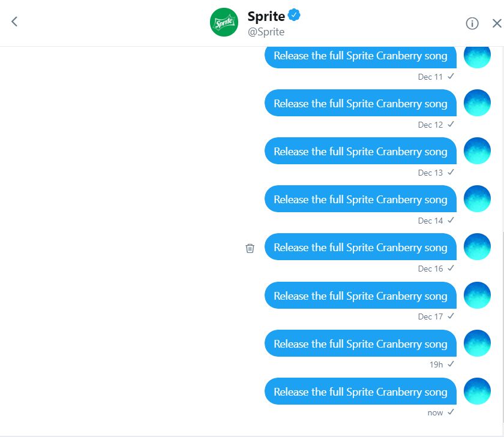Screen dimensions: 504x437
Task: Select the Dec 11 message bubble
Action: [360, 55]
